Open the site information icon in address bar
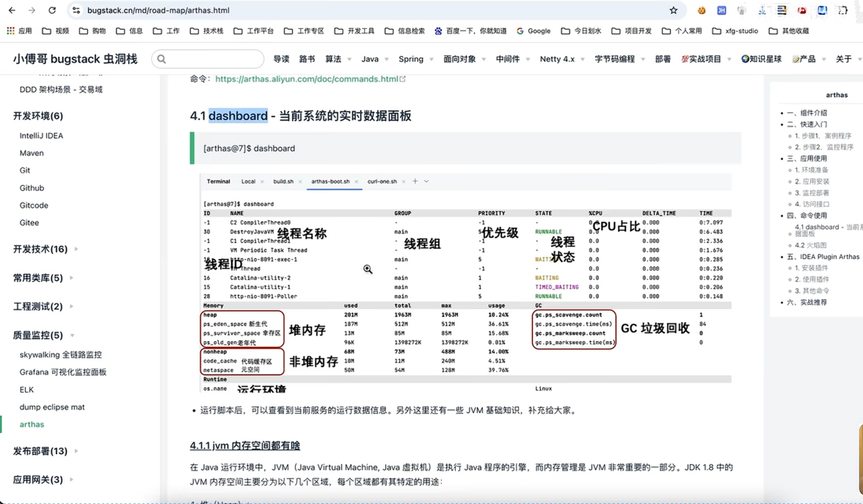The image size is (863, 504). point(76,10)
